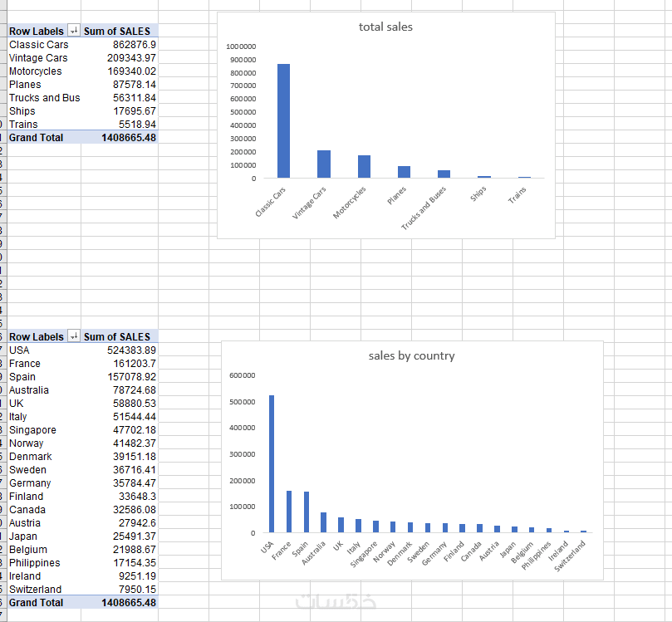Select the Japan row label cell

pos(44,536)
